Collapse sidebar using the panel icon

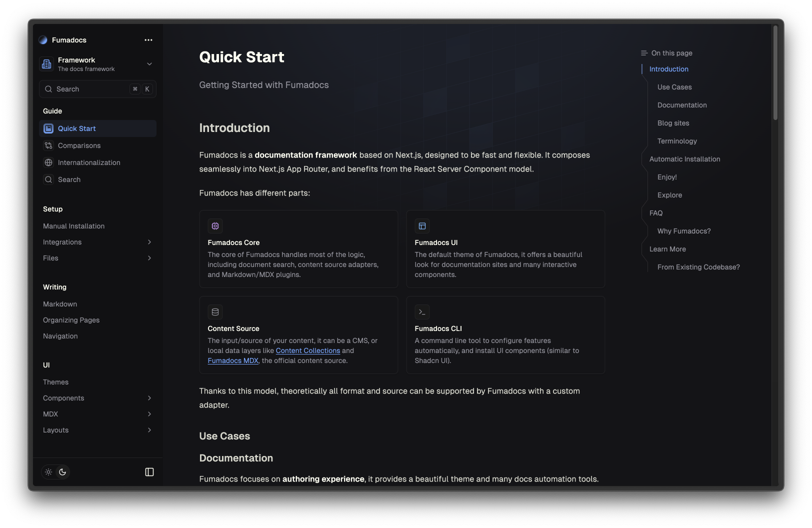149,472
